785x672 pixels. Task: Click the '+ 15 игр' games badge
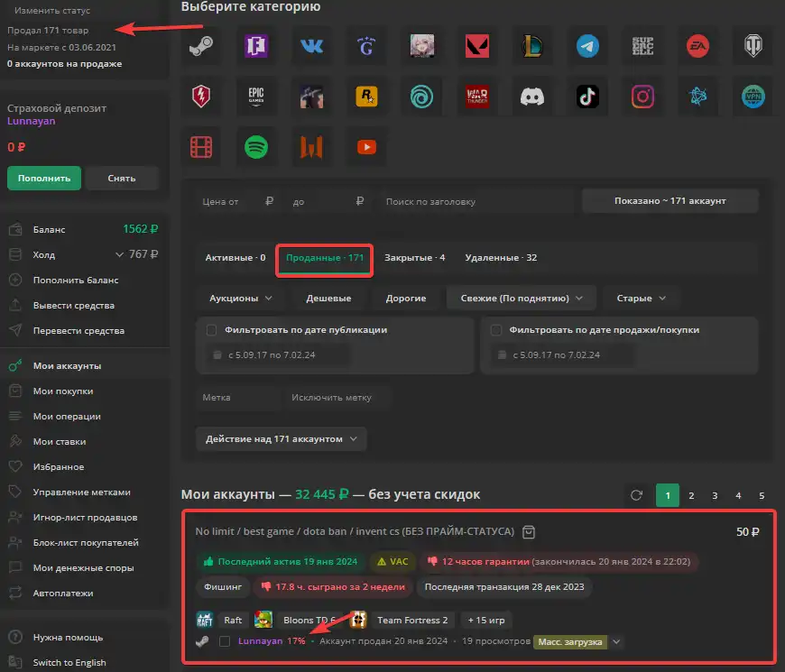coord(486,621)
